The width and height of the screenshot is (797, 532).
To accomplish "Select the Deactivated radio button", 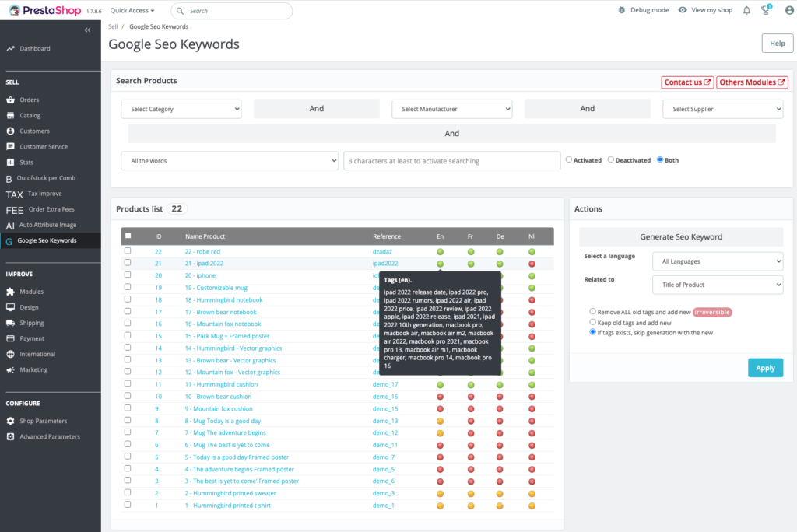I will click(610, 159).
